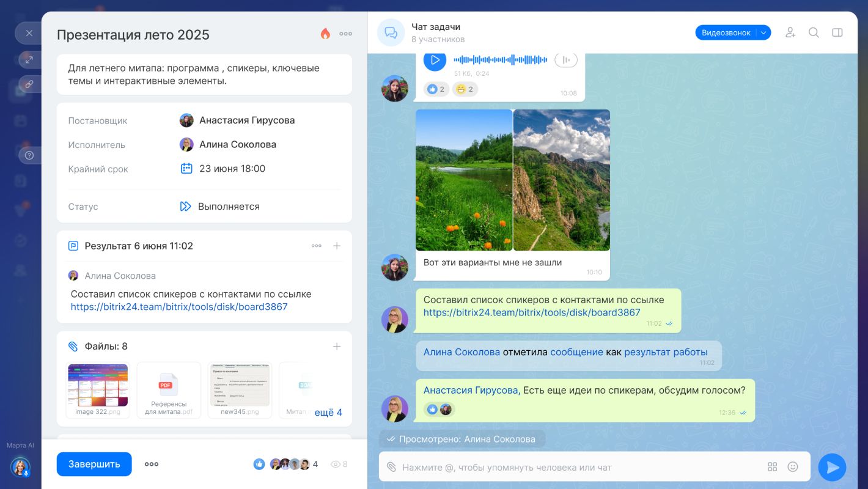The height and width of the screenshot is (489, 868).
Task: Open the add participant icon in chat header
Action: point(790,33)
